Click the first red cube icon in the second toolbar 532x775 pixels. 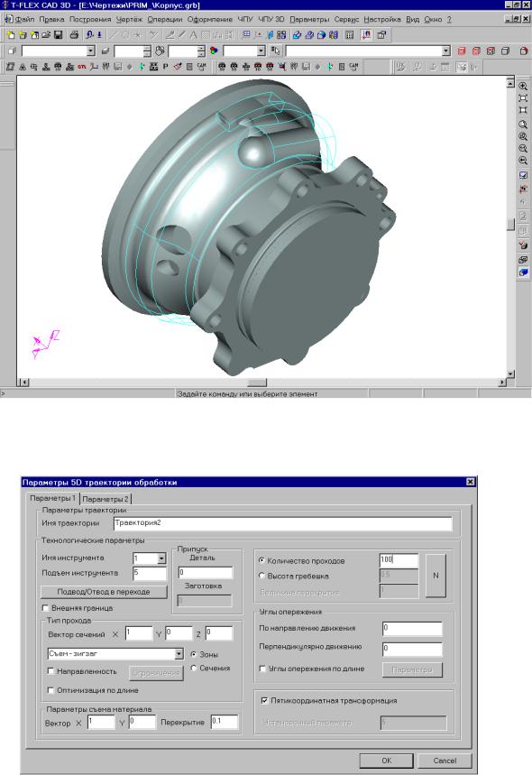point(462,51)
